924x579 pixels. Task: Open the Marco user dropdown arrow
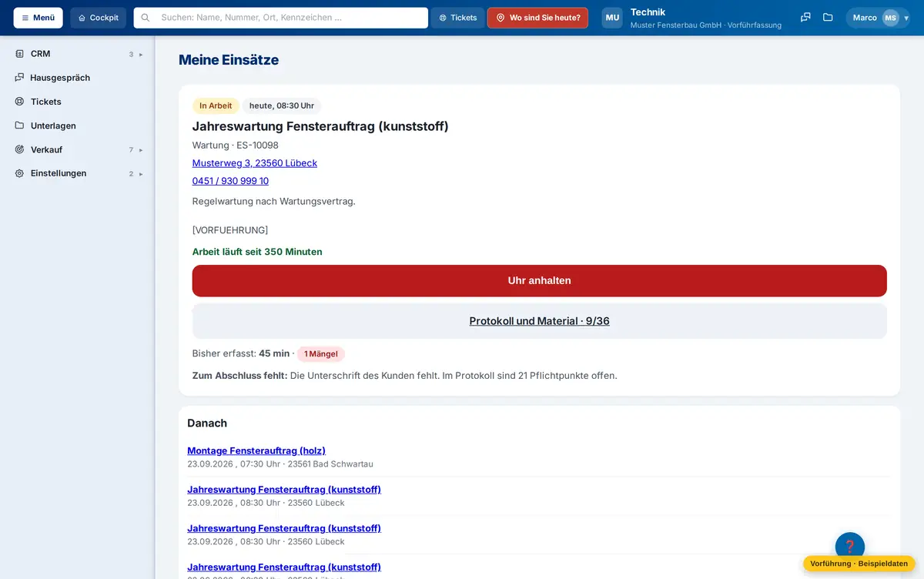(906, 18)
